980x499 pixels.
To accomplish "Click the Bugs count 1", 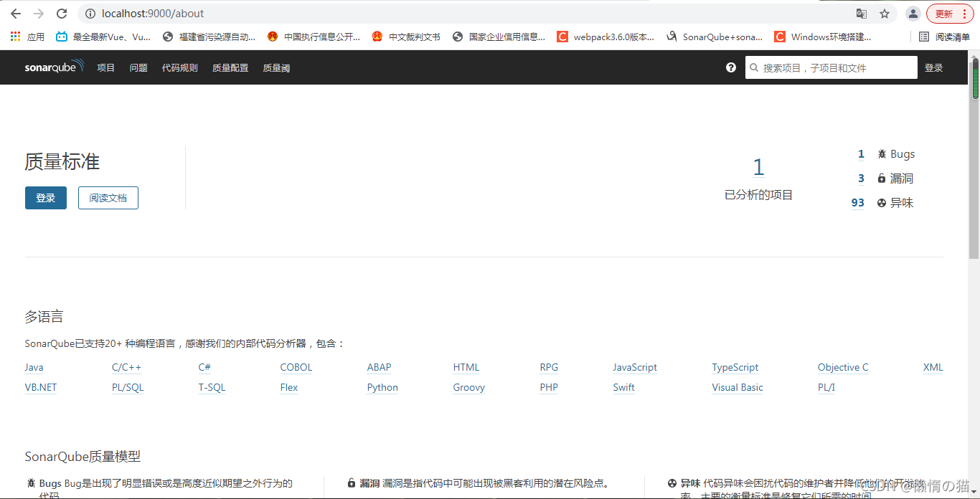I will (x=861, y=154).
